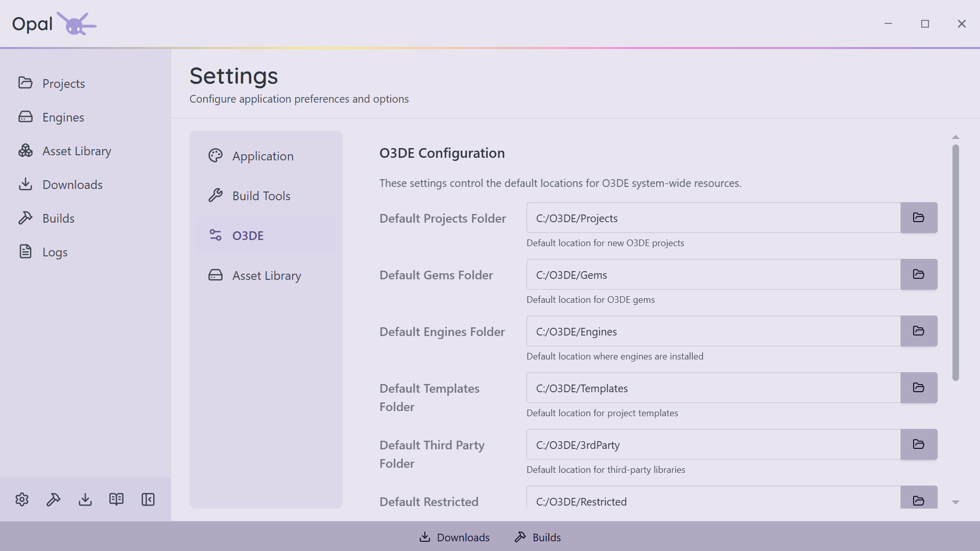
Task: Browse for the Default Third Party Folder
Action: coord(919,445)
